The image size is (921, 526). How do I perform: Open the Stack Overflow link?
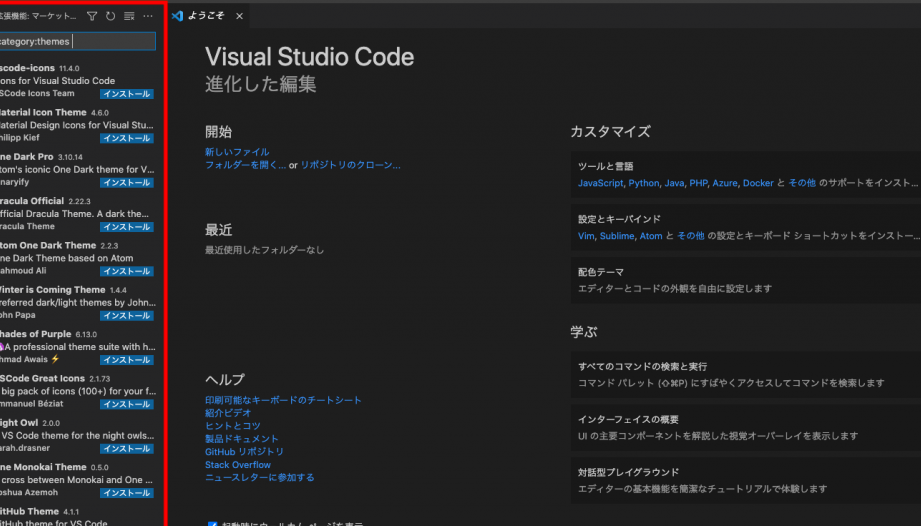pos(238,464)
